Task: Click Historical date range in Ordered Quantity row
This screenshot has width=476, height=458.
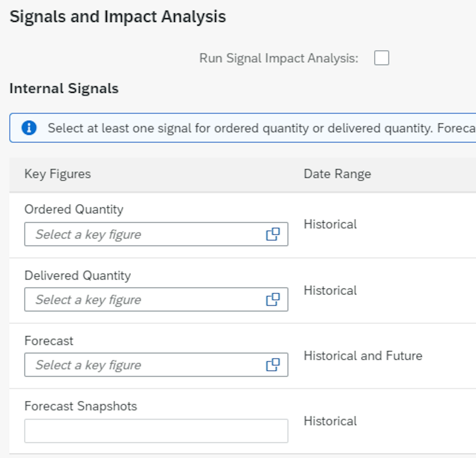Action: pyautogui.click(x=330, y=224)
